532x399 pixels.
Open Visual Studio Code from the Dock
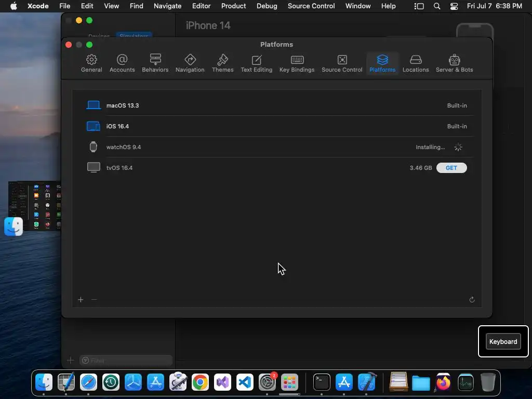[x=245, y=382]
